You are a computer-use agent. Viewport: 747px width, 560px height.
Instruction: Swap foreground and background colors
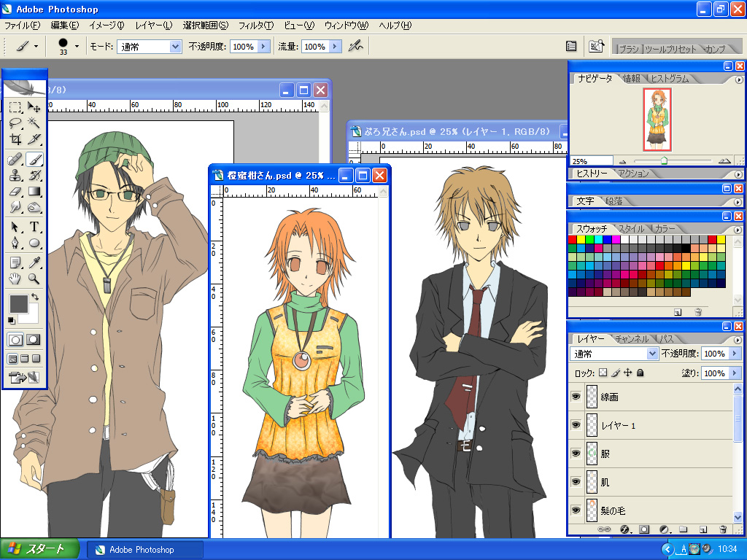point(35,297)
